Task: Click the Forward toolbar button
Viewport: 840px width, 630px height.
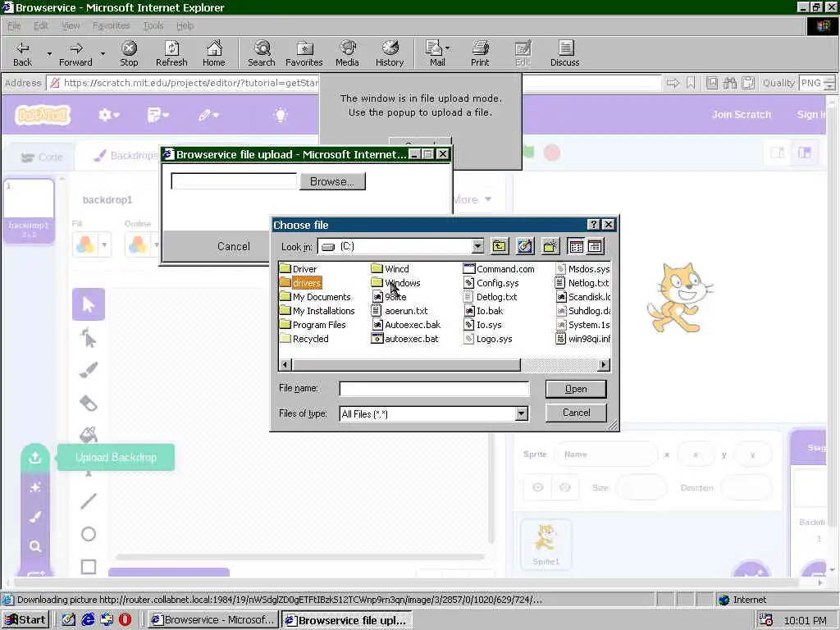Action: pos(75,53)
